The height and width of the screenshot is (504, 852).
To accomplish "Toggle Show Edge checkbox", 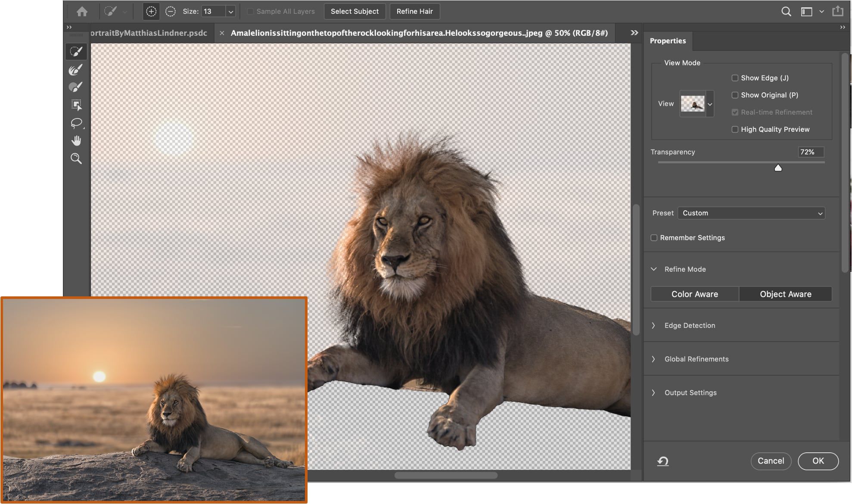I will (x=734, y=78).
